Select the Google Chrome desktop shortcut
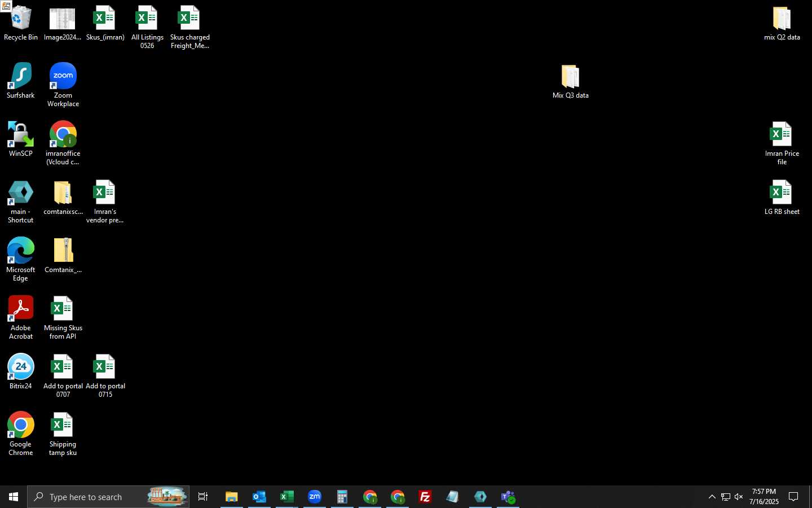 (21, 434)
